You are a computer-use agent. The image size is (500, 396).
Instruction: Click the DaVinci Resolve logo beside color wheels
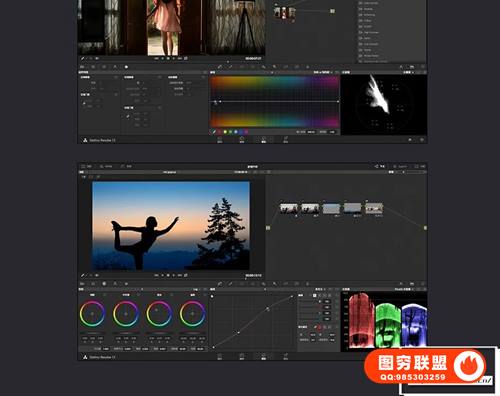point(85,357)
